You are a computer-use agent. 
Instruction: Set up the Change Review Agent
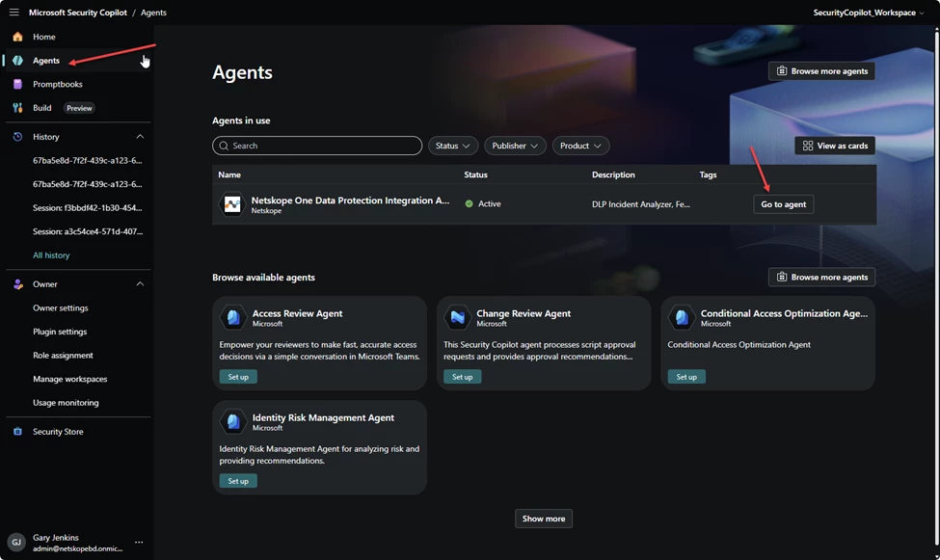coord(462,377)
